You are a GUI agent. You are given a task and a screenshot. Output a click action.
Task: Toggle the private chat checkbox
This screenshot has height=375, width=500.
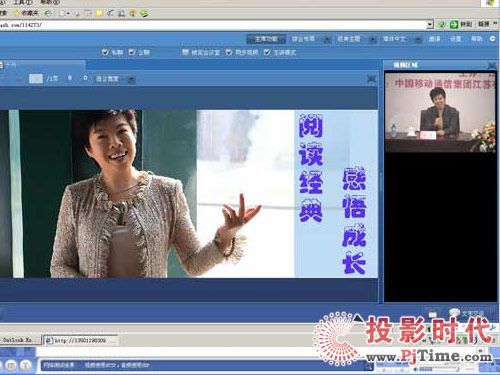[105, 52]
